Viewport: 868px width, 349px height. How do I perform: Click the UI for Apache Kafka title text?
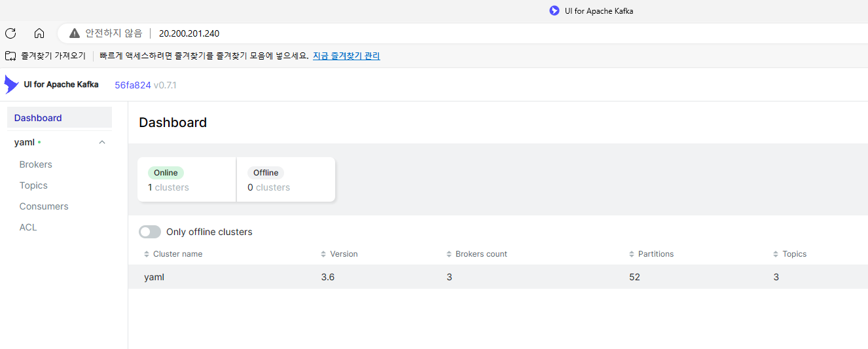click(61, 84)
